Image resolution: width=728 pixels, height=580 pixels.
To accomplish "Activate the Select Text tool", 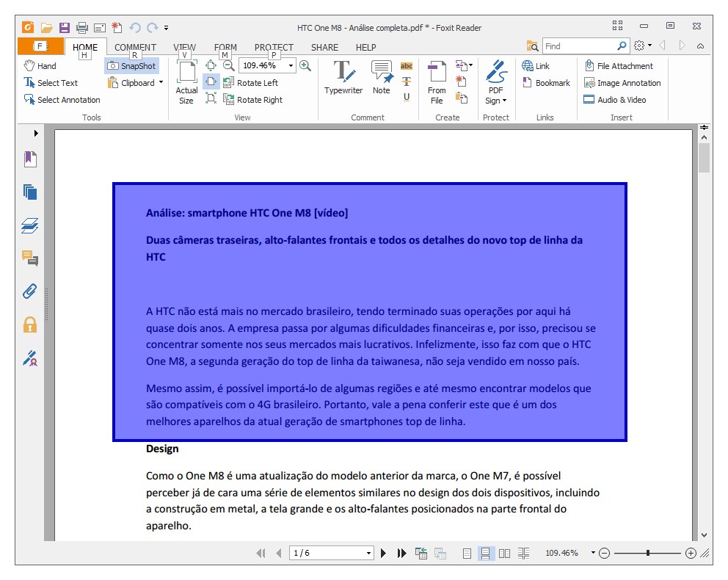I will [x=51, y=83].
